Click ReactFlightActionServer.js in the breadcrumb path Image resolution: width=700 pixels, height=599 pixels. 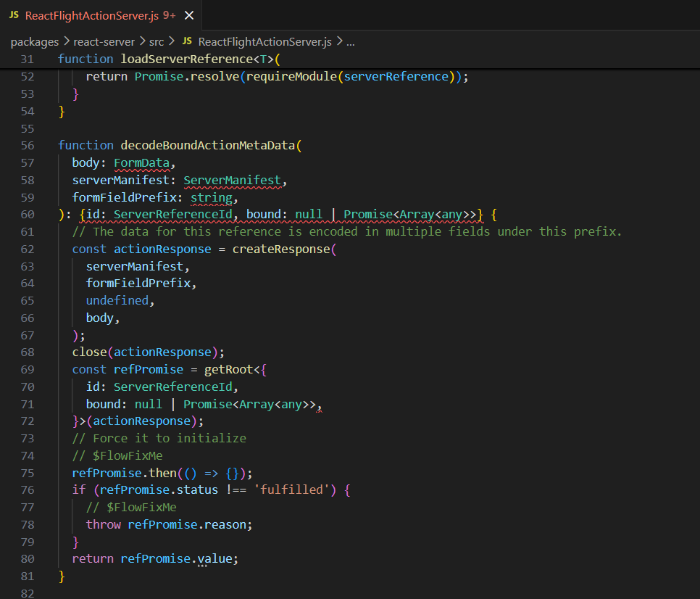click(x=264, y=42)
